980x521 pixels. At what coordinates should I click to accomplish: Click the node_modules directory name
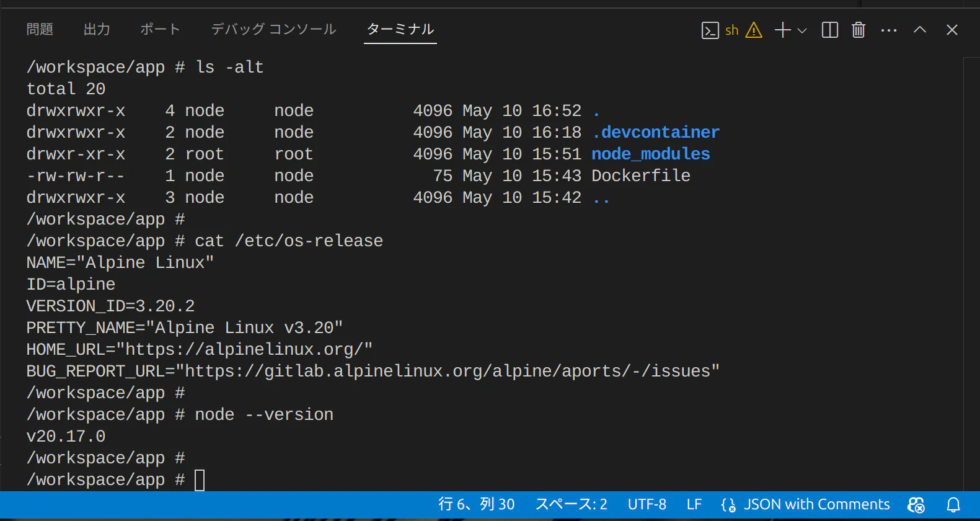[651, 154]
